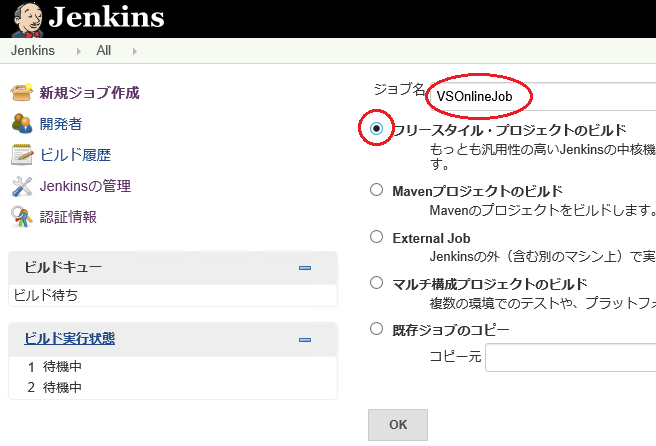
Task: Click the ビルド履歴 notepad icon
Action: click(22, 154)
